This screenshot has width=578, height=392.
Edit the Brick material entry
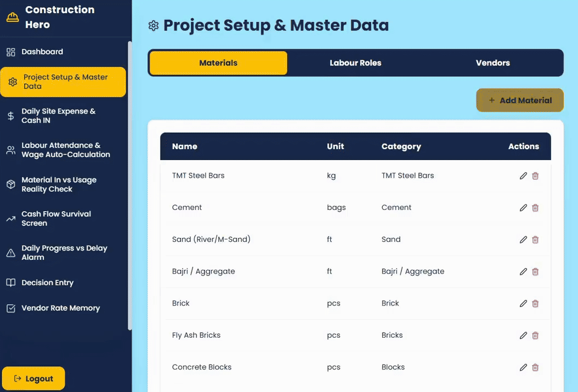523,303
